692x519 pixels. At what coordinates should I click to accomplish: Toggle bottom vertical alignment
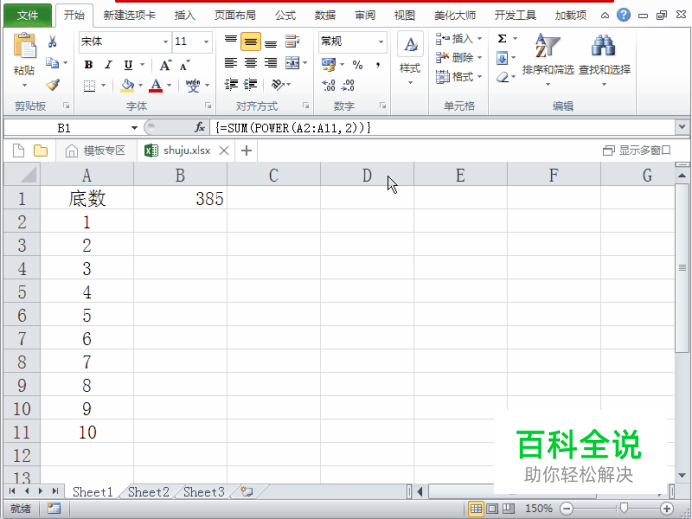[x=271, y=42]
